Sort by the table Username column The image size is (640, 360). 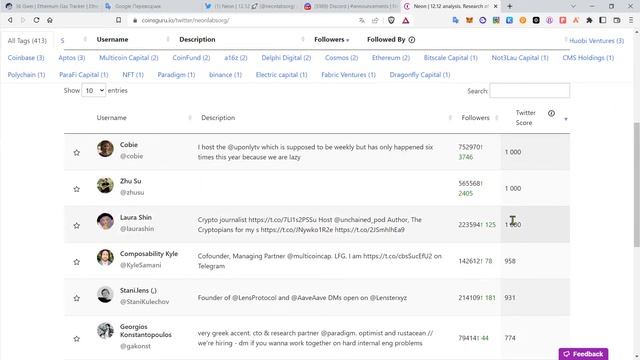111,118
